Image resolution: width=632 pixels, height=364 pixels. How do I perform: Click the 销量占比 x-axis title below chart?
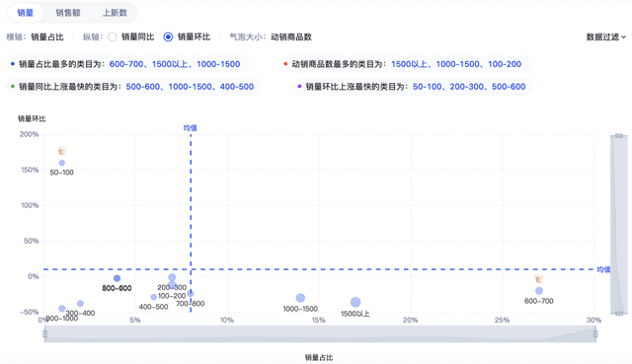(x=319, y=357)
